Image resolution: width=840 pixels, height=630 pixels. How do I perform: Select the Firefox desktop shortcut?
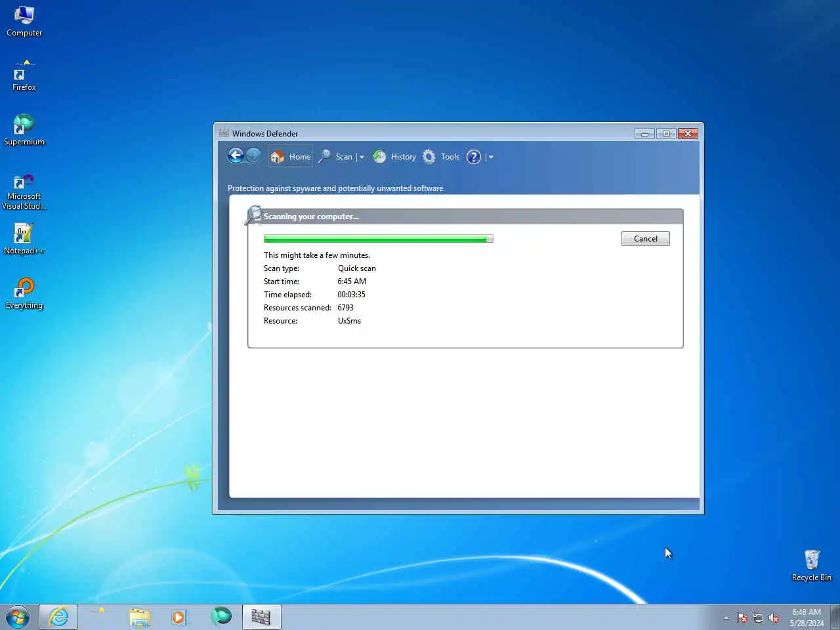[24, 75]
